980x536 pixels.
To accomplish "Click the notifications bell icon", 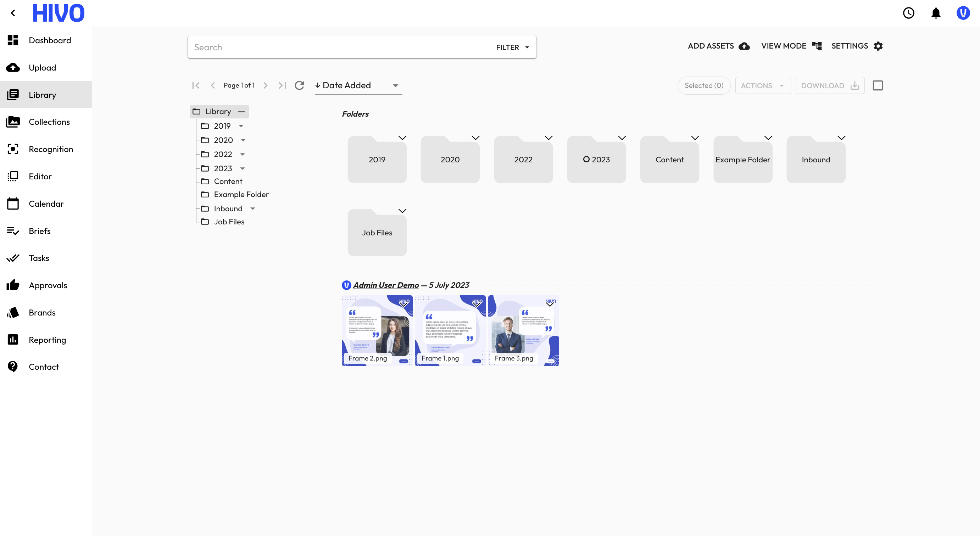I will point(935,13).
